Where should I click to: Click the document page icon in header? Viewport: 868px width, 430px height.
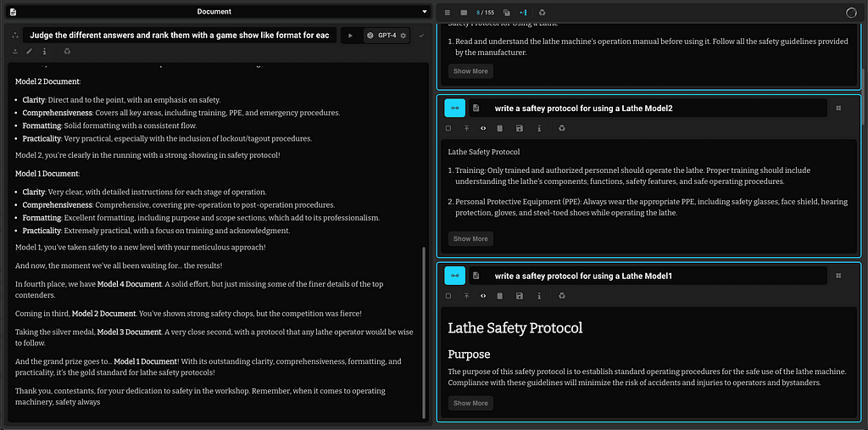click(14, 12)
